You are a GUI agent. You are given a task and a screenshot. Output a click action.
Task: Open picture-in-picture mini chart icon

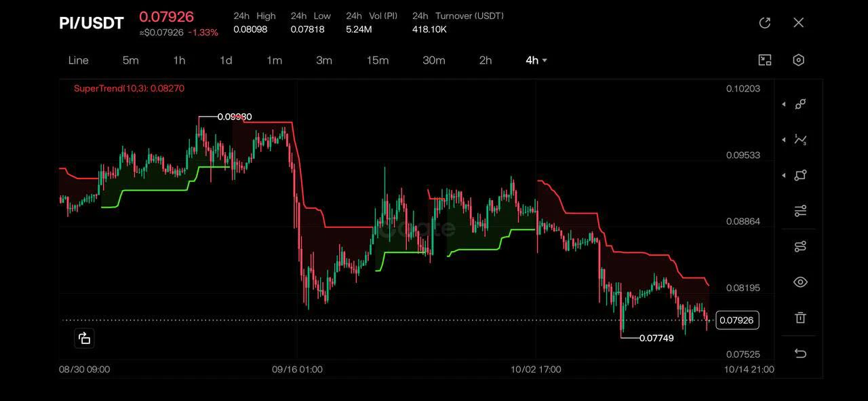coord(765,60)
